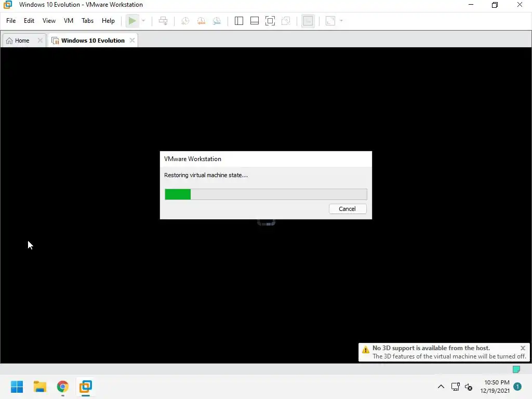This screenshot has width=532, height=399.
Task: Open the stretch display dropdown arrow
Action: [341, 21]
